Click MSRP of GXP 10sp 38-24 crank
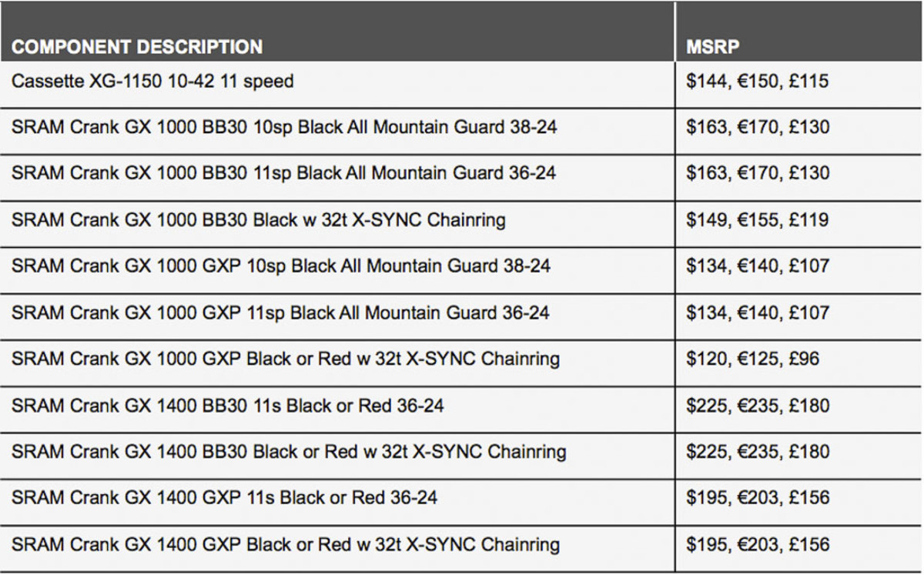 758,266
